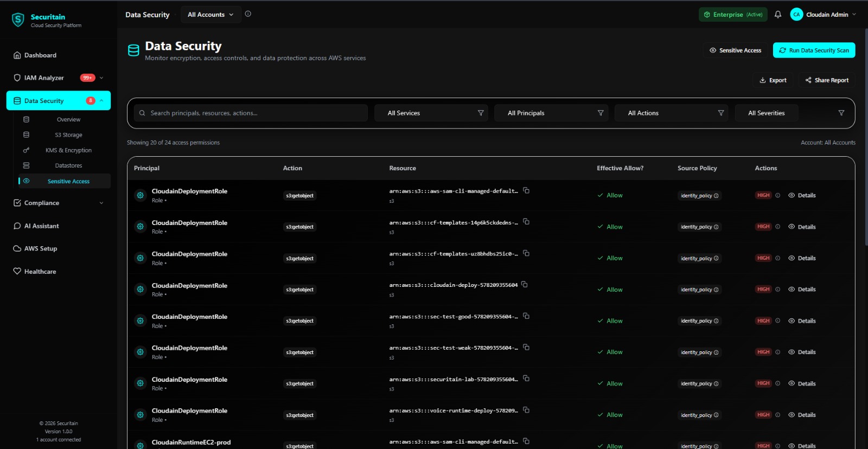This screenshot has height=449, width=868.
Task: Click CloudainRuntimeEC2-prod principal name
Action: point(191,442)
